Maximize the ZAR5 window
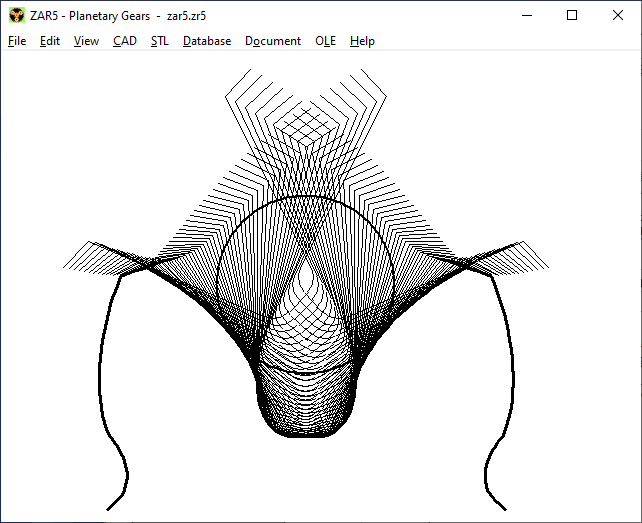Image resolution: width=642 pixels, height=523 pixels. [572, 15]
